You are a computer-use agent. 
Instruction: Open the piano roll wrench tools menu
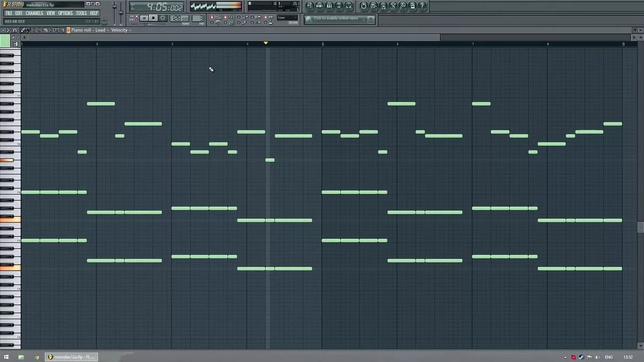click(9, 30)
